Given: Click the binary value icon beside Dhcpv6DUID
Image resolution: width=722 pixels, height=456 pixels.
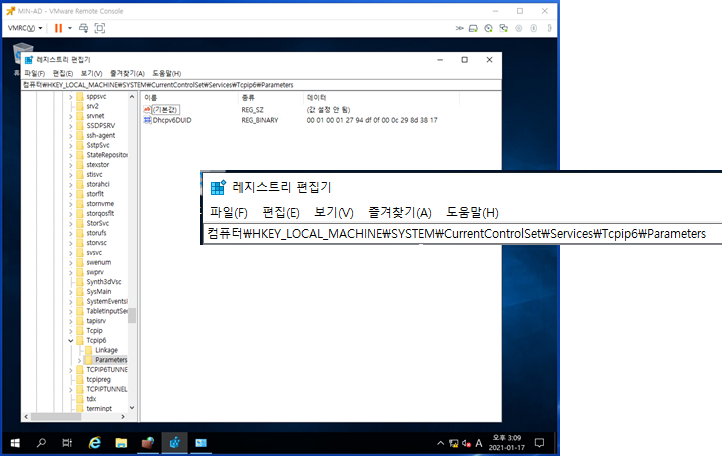Looking at the screenshot, I should coord(147,120).
